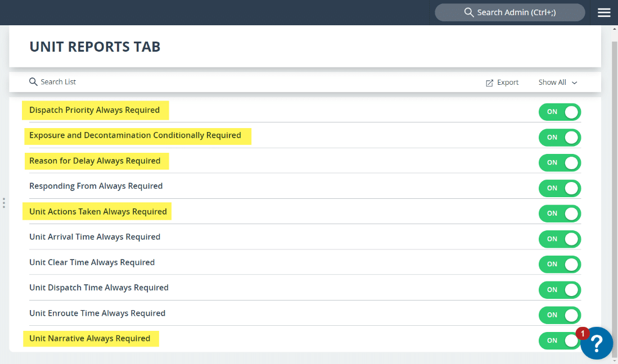Screen dimensions: 618x364
Task: Disable Exposure and Decontamination Conditionally Required
Action: point(560,137)
